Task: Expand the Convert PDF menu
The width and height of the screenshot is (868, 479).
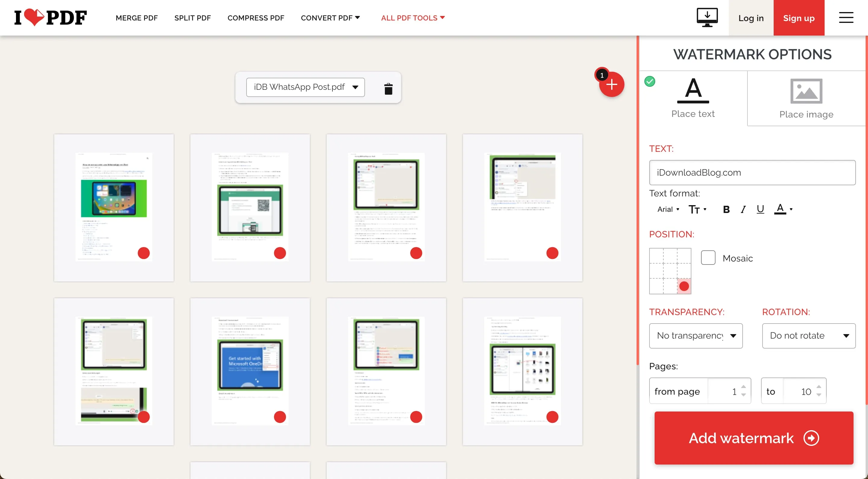Action: pos(330,18)
